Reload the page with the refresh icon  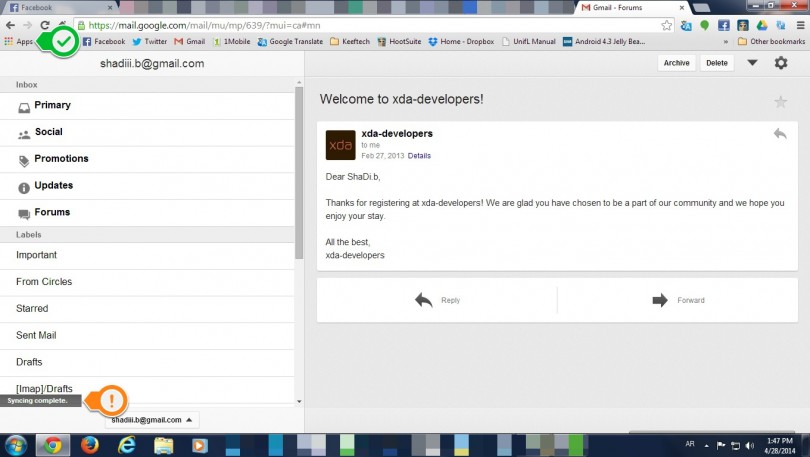(45, 25)
